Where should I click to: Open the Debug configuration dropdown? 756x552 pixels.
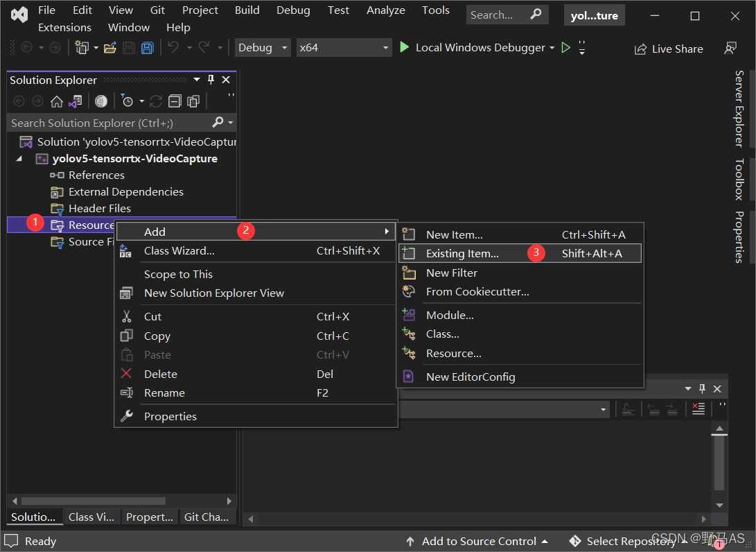coord(263,48)
